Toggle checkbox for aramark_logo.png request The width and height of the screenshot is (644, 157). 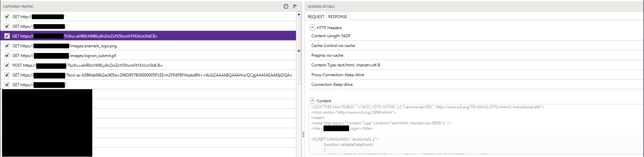click(7, 46)
